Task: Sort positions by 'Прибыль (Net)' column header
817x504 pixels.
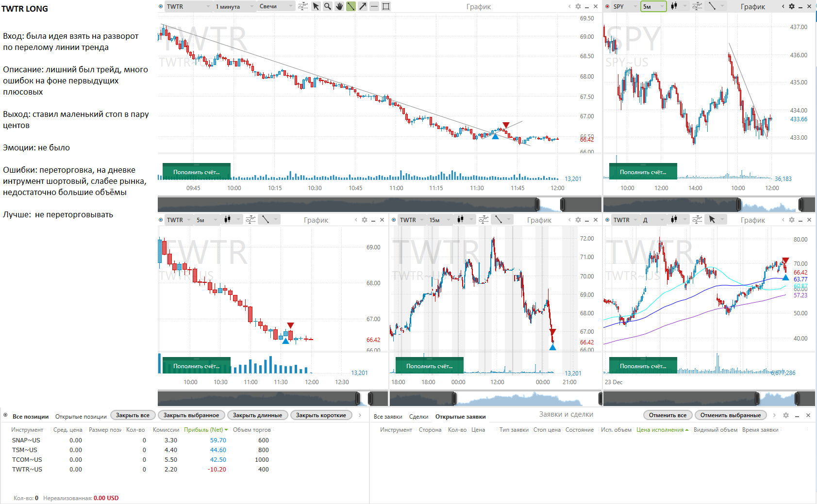Action: tap(206, 430)
